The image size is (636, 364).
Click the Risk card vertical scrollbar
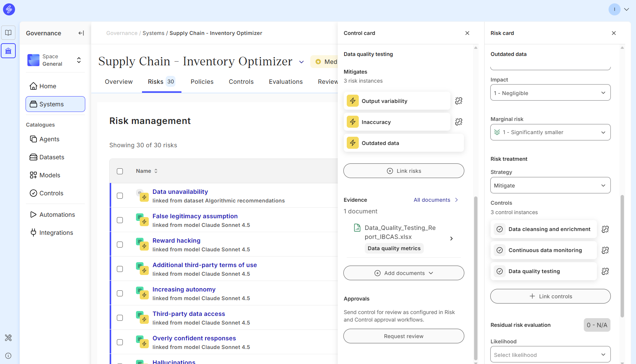click(622, 255)
